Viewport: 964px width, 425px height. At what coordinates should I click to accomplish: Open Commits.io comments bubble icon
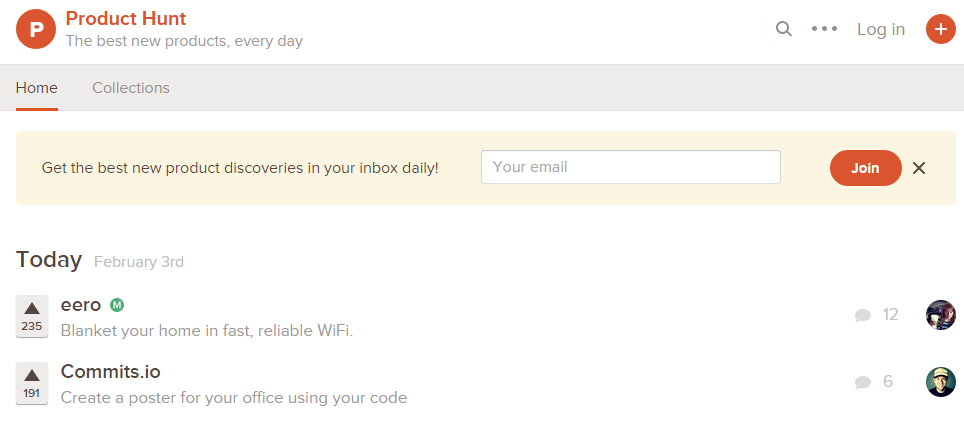[x=863, y=382]
